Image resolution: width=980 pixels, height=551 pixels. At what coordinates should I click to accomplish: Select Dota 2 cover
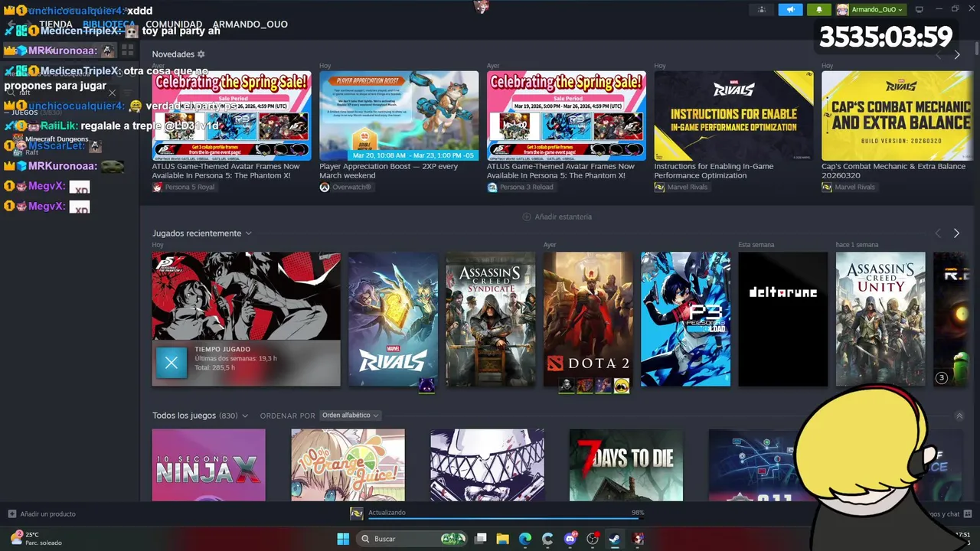point(588,319)
